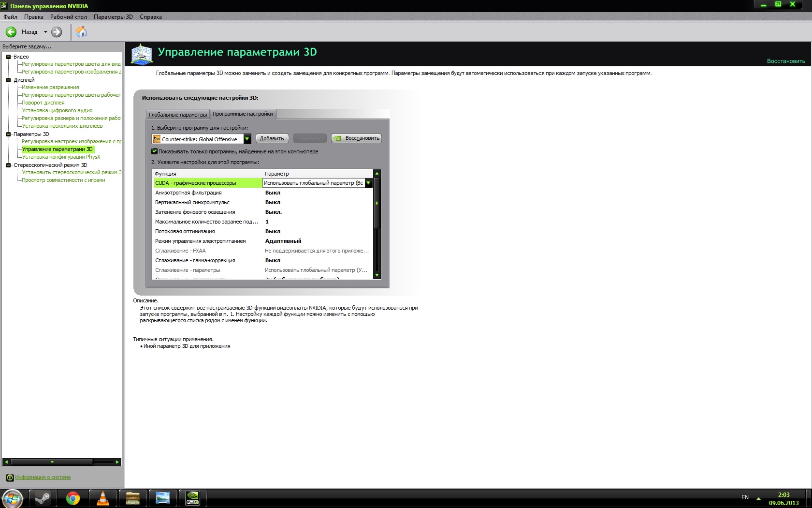
Task: Click the EN language indicator
Action: tap(745, 497)
